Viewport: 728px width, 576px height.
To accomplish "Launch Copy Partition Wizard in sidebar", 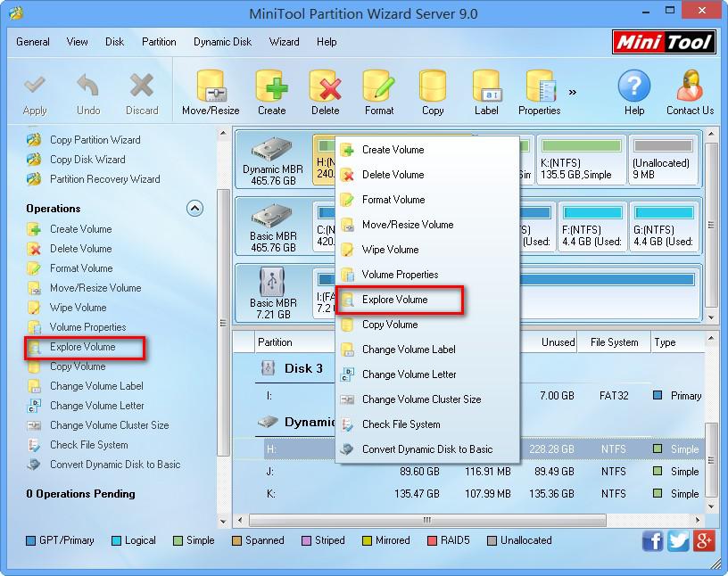I will coord(95,140).
